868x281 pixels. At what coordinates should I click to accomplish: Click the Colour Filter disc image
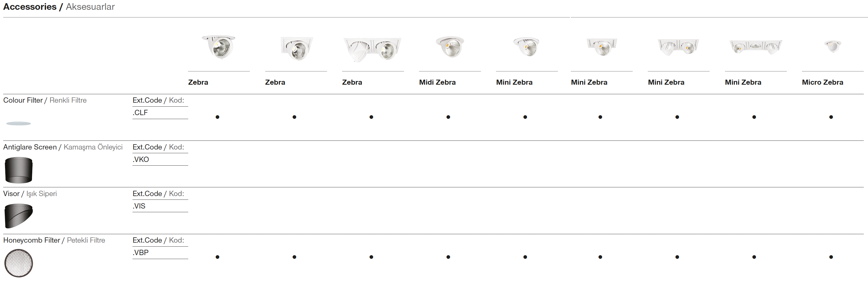[x=19, y=124]
